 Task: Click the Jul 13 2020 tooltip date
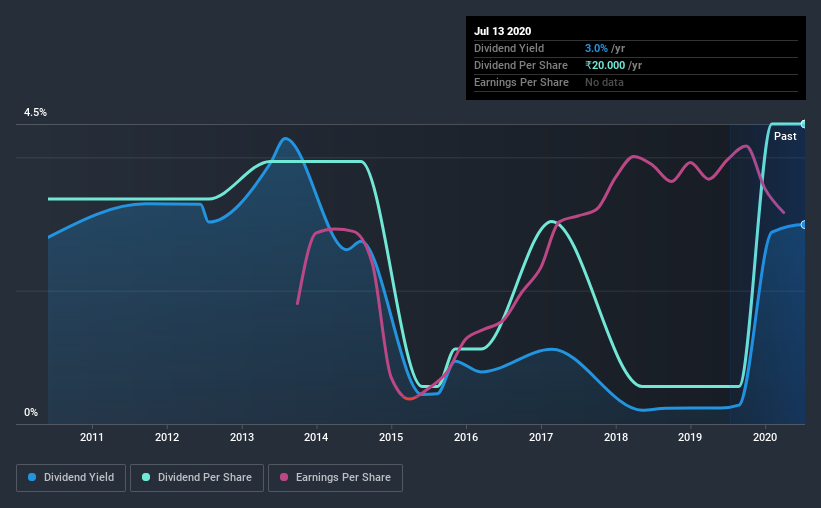point(503,31)
